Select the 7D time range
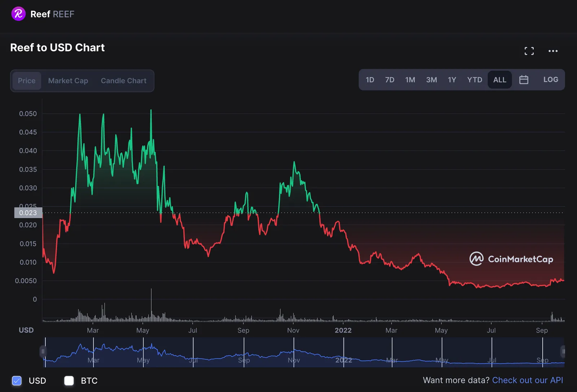The image size is (577, 392). click(389, 80)
